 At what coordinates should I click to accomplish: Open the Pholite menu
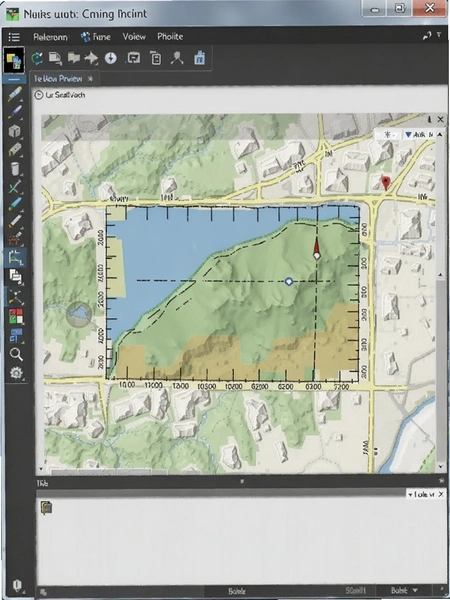click(x=170, y=37)
